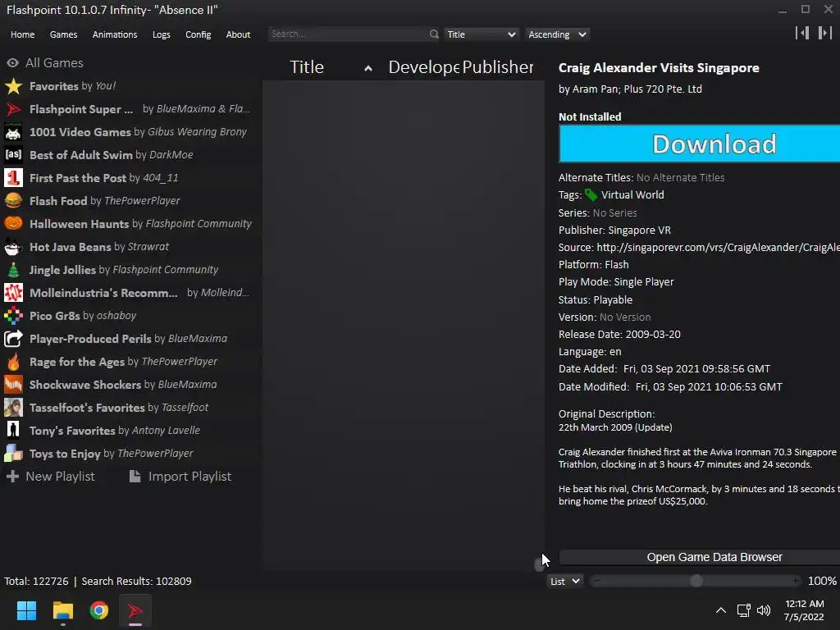
Task: Select Shockwave Shockers playlist title
Action: click(x=85, y=385)
